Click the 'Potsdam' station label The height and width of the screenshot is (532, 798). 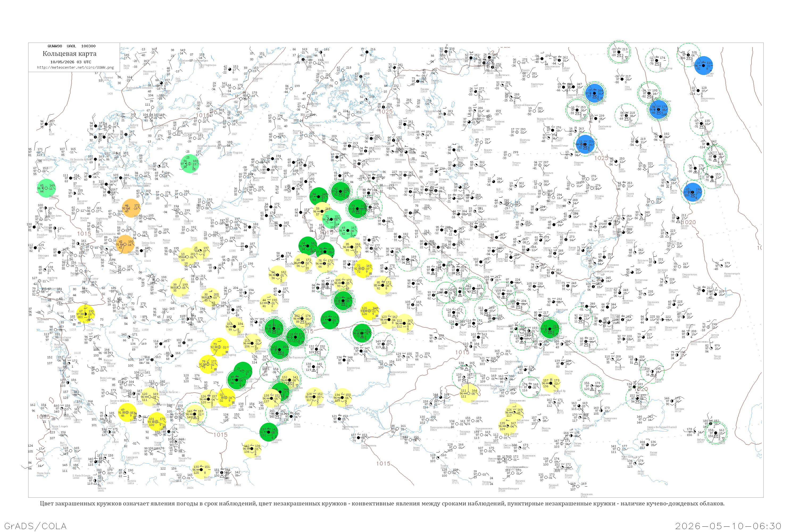click(121, 222)
